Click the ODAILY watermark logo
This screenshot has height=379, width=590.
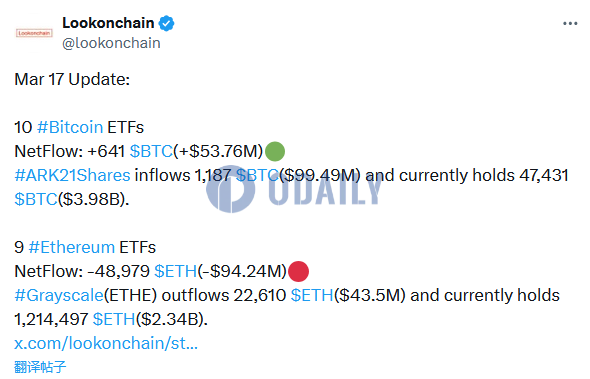point(294,189)
